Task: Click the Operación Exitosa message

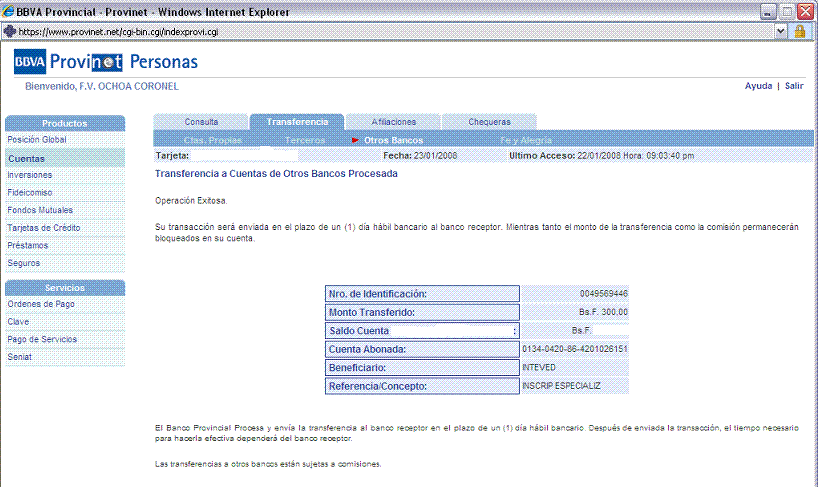Action: [191, 201]
